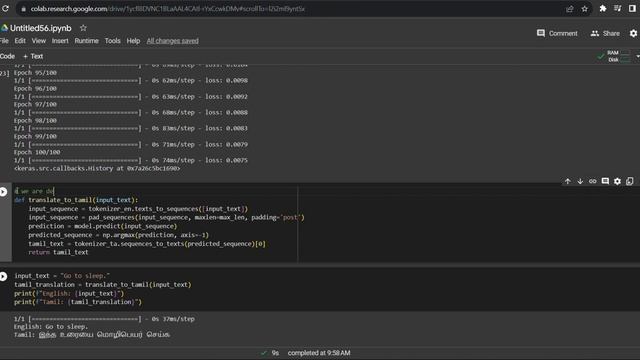
Task: Open the Comment panel
Action: coord(557,33)
